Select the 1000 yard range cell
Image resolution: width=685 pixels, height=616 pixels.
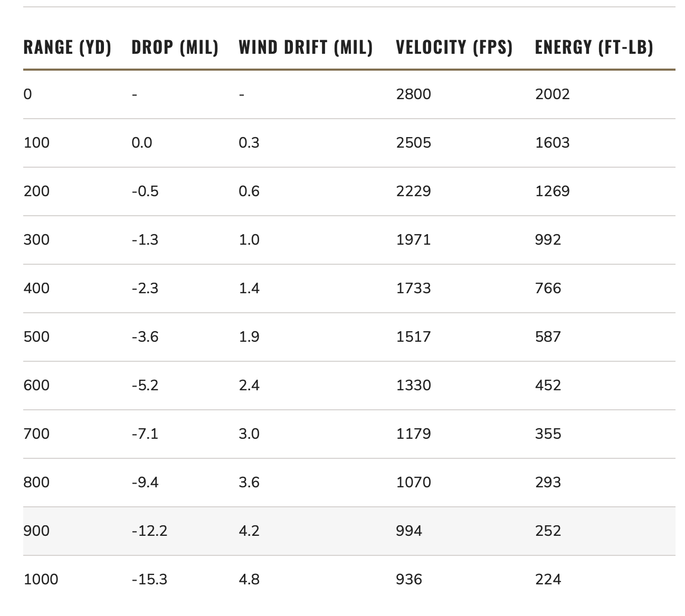(41, 580)
